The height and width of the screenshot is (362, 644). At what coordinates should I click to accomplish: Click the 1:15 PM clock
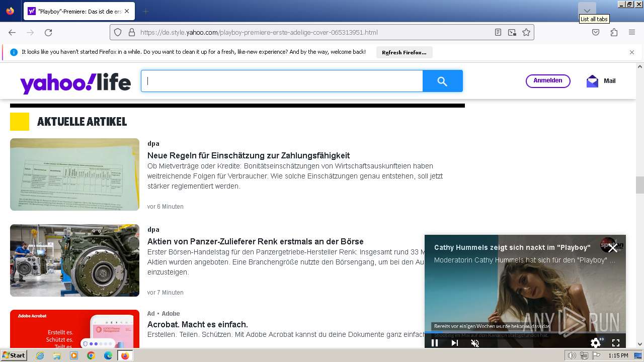tap(618, 355)
